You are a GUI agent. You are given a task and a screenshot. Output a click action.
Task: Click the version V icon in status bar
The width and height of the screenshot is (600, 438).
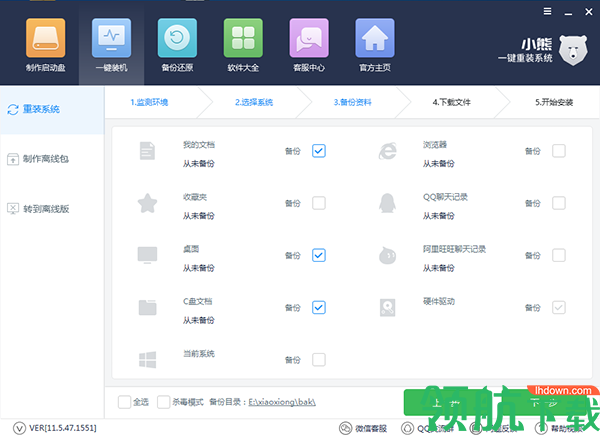coord(19,428)
